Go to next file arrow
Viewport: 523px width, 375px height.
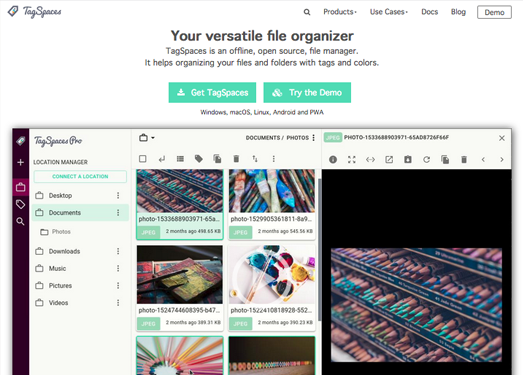[x=502, y=160]
